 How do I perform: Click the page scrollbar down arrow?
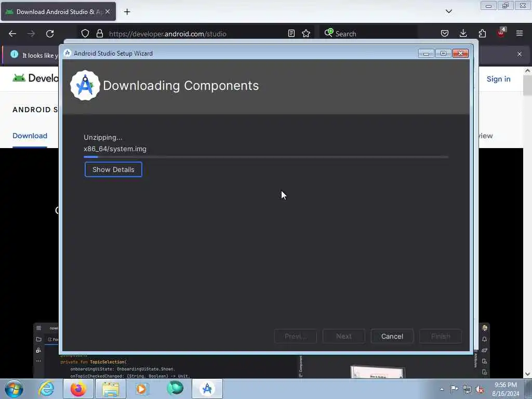(x=527, y=374)
